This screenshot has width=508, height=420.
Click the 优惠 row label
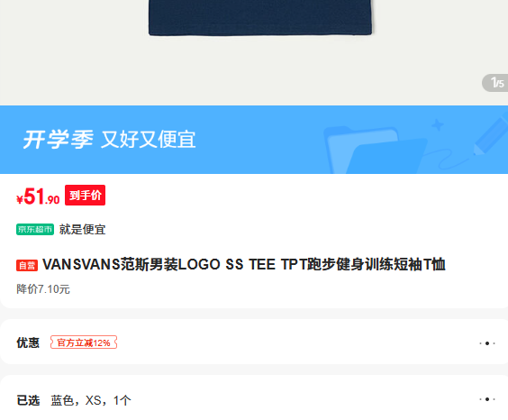28,342
